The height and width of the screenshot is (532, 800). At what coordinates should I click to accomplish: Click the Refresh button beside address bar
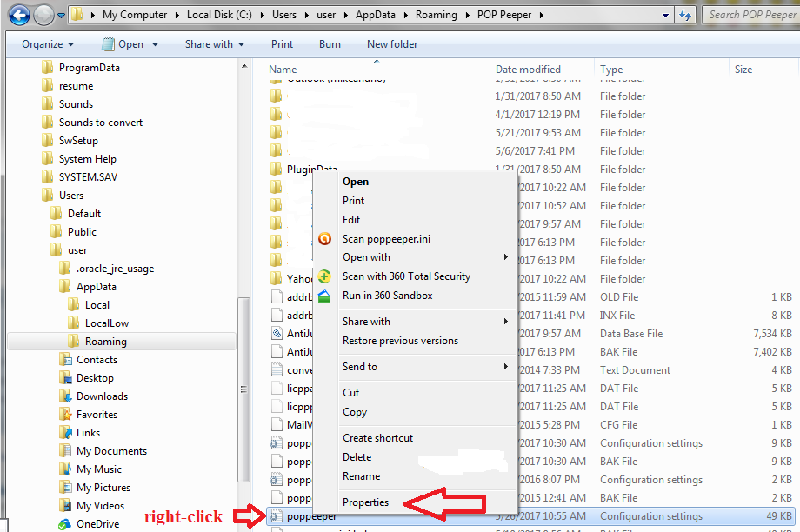point(686,16)
